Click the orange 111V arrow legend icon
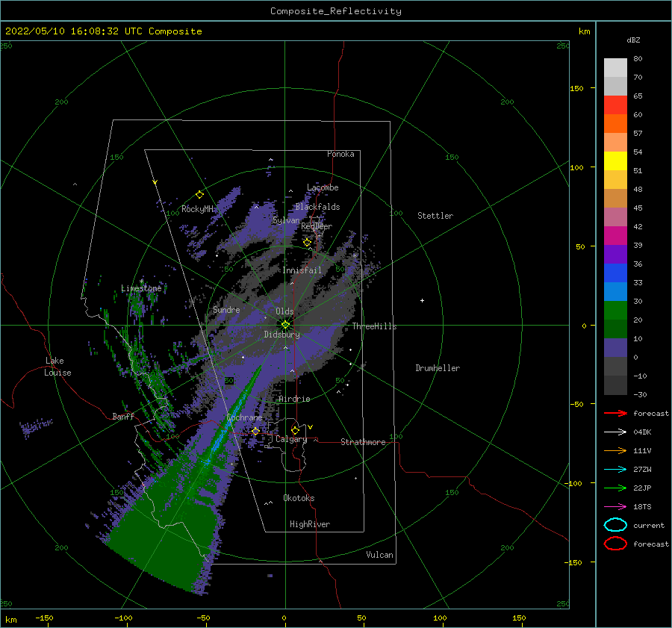Image resolution: width=672 pixels, height=628 pixels. 615,450
